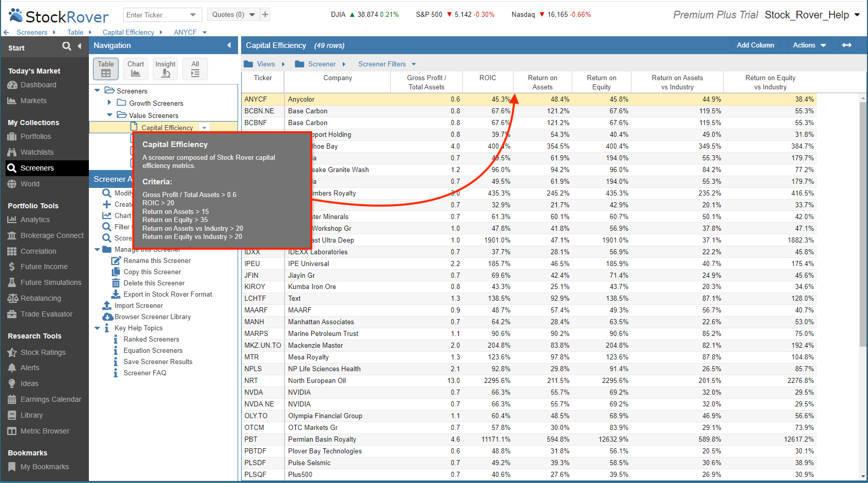Click Screeners breadcrumb link
Viewport: 868px width, 483px height.
click(x=32, y=32)
